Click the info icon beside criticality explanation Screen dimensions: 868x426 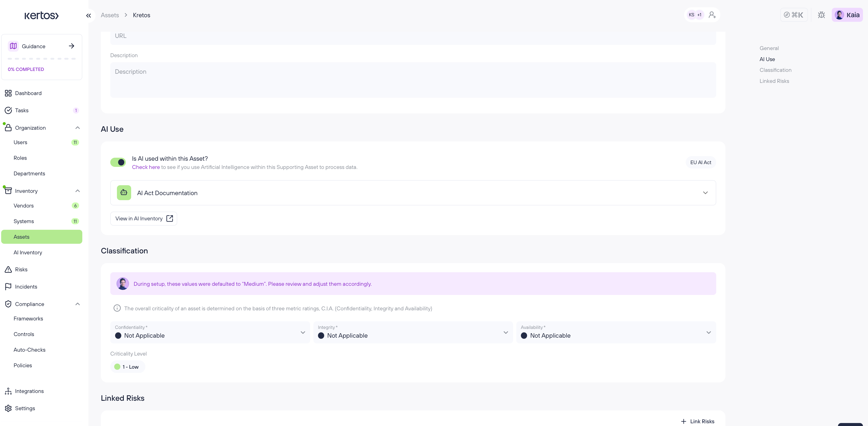[117, 308]
